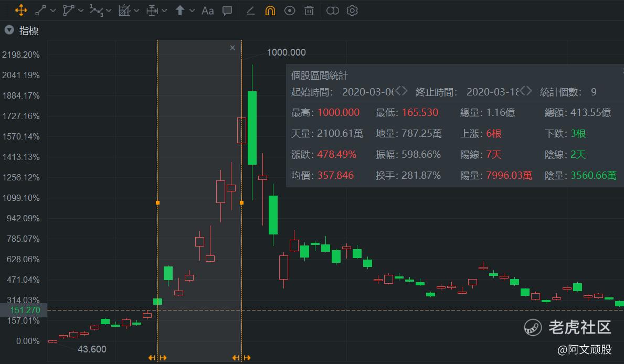Open drawing settings via the gear icon

352,10
